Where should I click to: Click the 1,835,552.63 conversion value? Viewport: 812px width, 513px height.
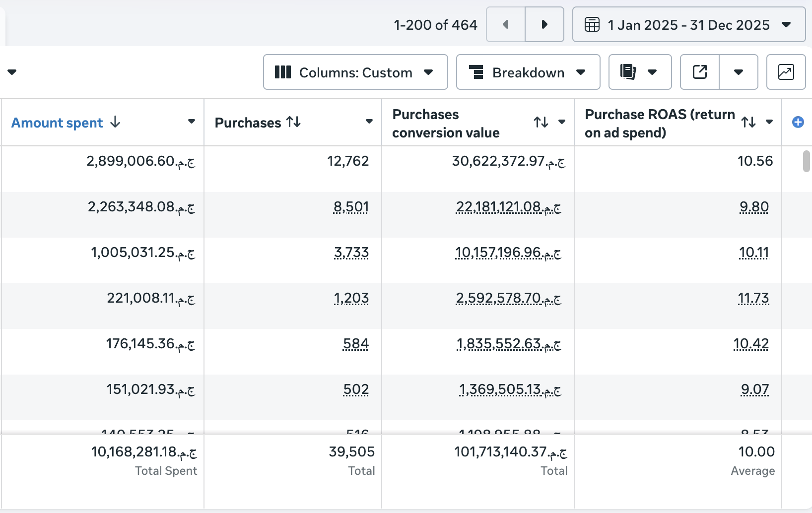click(509, 344)
